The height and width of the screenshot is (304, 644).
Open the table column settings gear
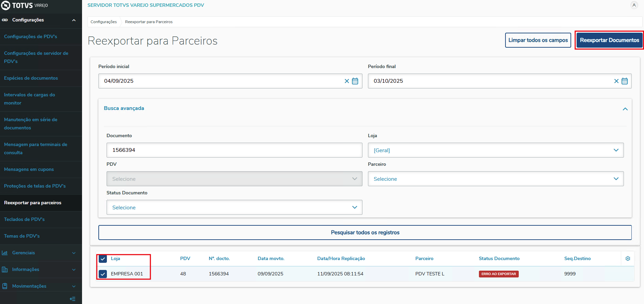point(628,259)
